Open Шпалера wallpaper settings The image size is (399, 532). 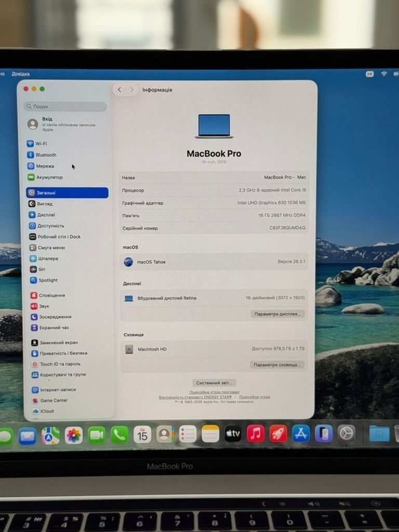(44, 258)
